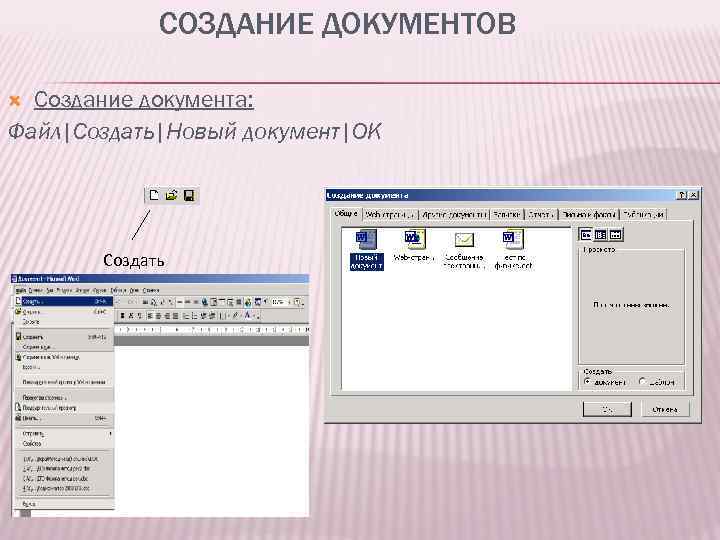Screen dimensions: 720x540
Task: Open the Отчеты tab
Action: pos(541,214)
